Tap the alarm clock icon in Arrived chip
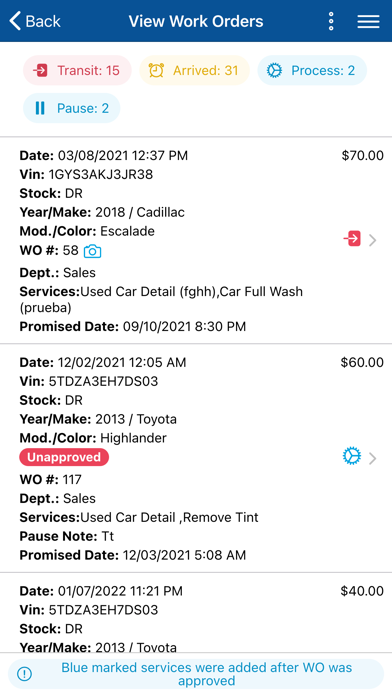The width and height of the screenshot is (392, 696). [x=156, y=70]
